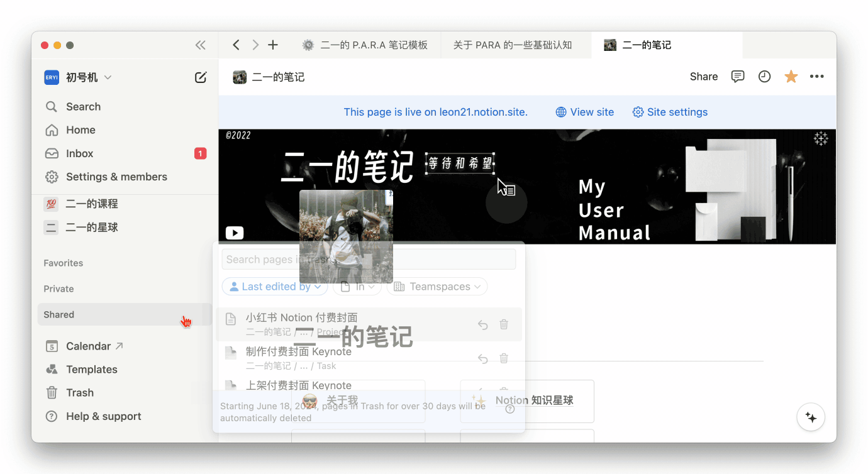Image resolution: width=868 pixels, height=474 pixels.
Task: Open the comments icon in top bar
Action: point(738,77)
